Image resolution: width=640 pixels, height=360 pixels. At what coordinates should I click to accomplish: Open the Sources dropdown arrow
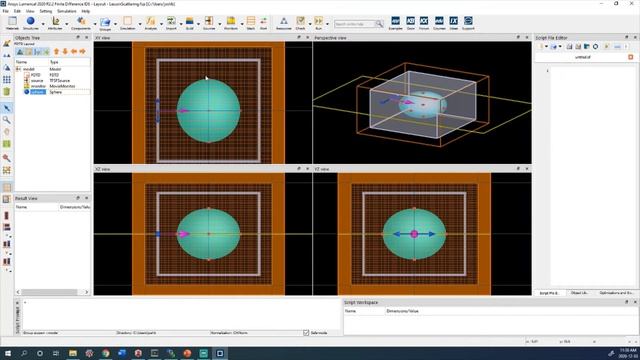click(x=220, y=24)
